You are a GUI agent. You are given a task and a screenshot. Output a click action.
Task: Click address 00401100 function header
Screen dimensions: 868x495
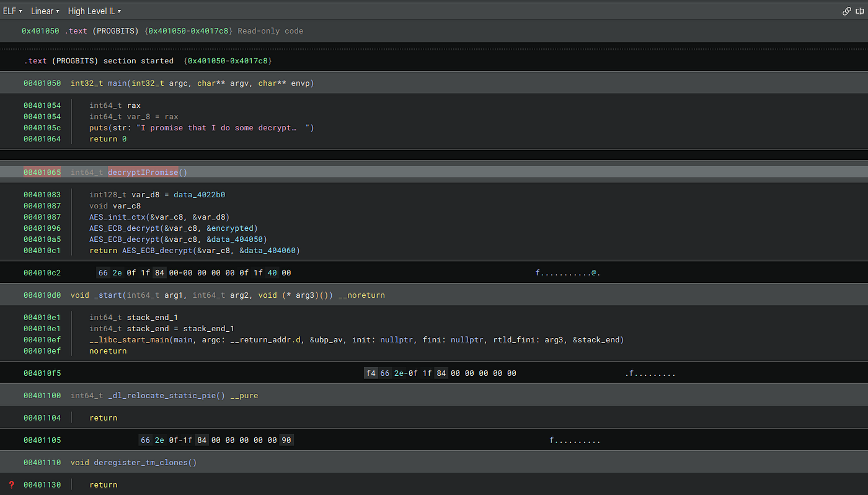tap(42, 396)
